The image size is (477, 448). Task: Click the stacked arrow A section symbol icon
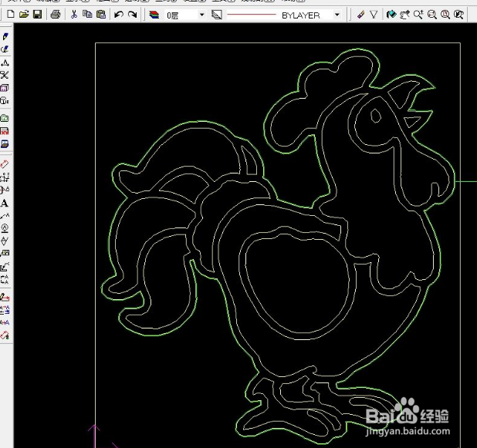(5, 279)
